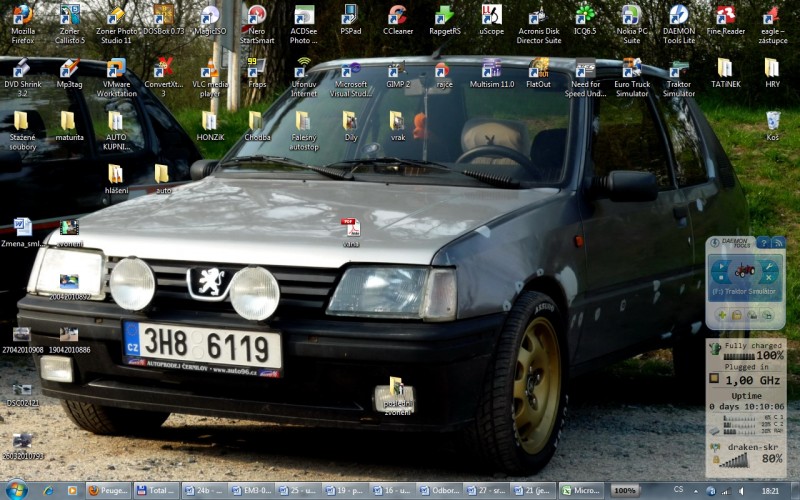Switch to the Total Commander taskbar button
800x500 pixels.
click(155, 491)
